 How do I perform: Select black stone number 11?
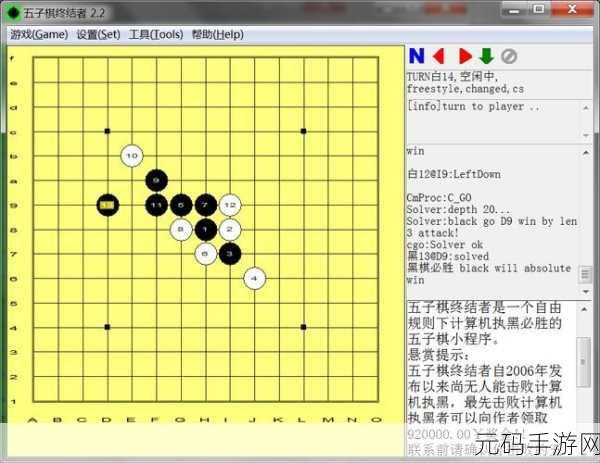pyautogui.click(x=156, y=205)
